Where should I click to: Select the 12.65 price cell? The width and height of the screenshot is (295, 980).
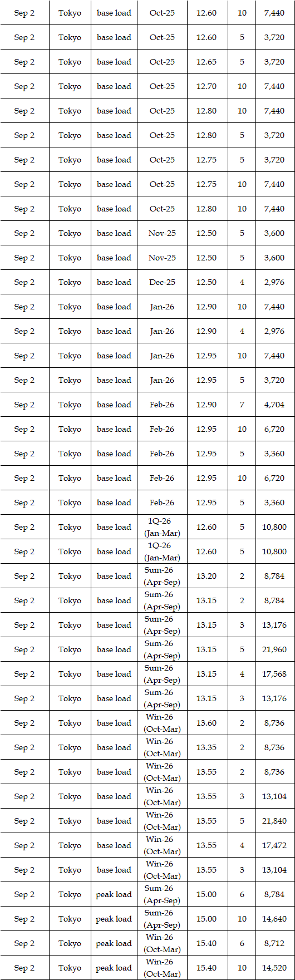pos(207,62)
